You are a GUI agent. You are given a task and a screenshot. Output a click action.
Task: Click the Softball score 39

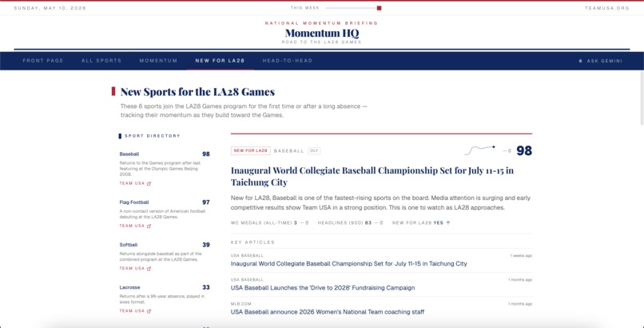(206, 245)
